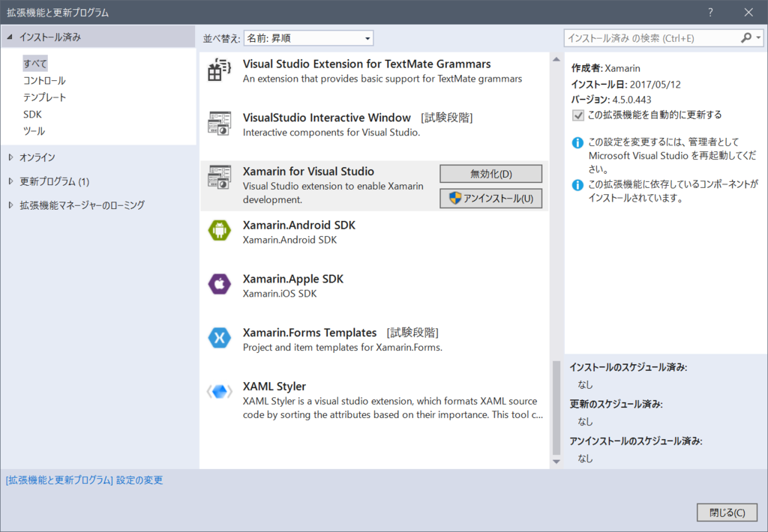Click the バージョン: 4.5.0.443 text

pyautogui.click(x=610, y=100)
